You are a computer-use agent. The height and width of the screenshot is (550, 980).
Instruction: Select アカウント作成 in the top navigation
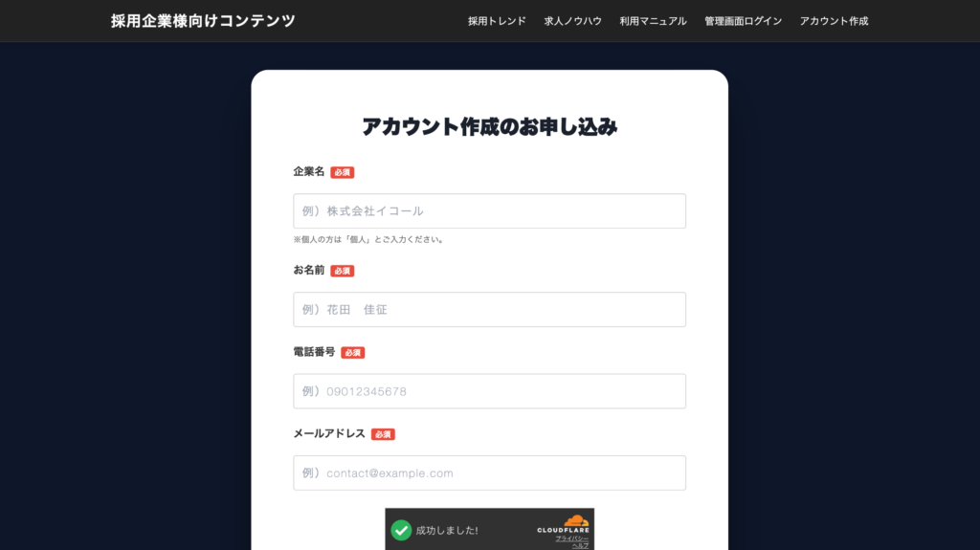click(x=834, y=21)
